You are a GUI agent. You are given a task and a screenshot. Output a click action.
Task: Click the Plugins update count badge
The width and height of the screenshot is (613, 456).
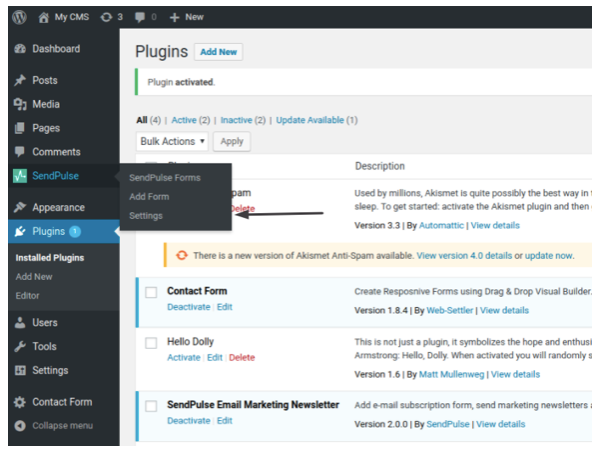[x=75, y=232]
